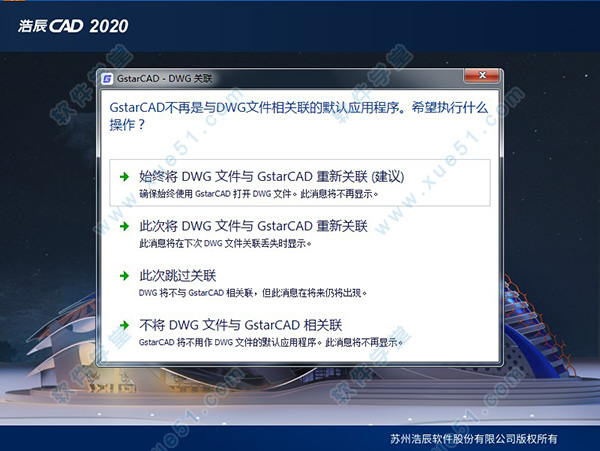
Task: Click GstarCAD icon in dialog title bar
Action: (x=107, y=79)
